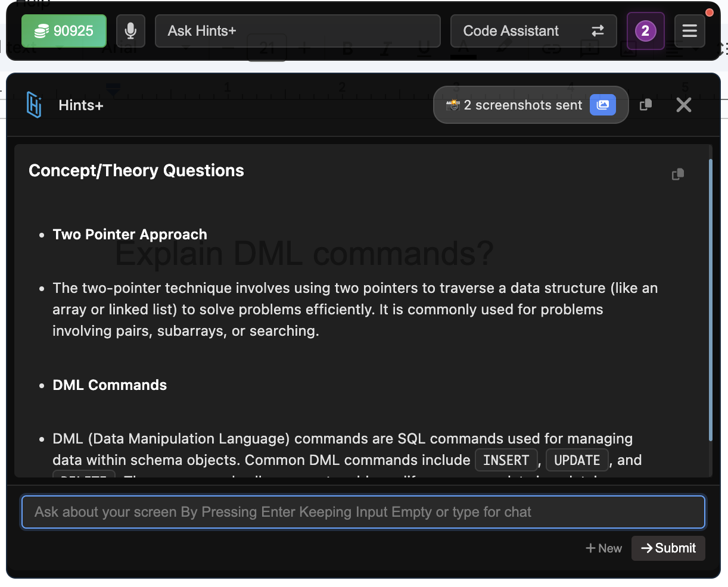
Task: Click the coins icon on the 90925 credit badge
Action: (x=41, y=30)
